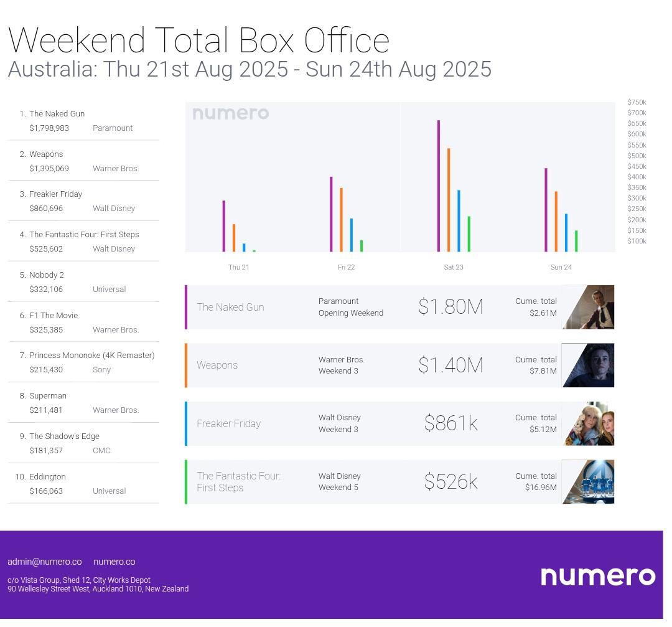Click the $860,696 gross figure
This screenshot has width=672, height=627.
(x=46, y=209)
